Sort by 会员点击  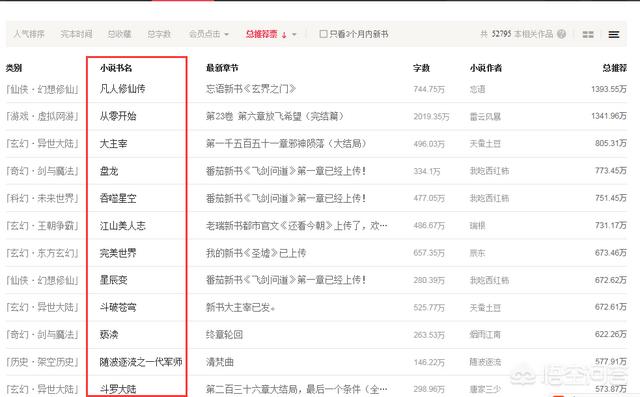204,34
